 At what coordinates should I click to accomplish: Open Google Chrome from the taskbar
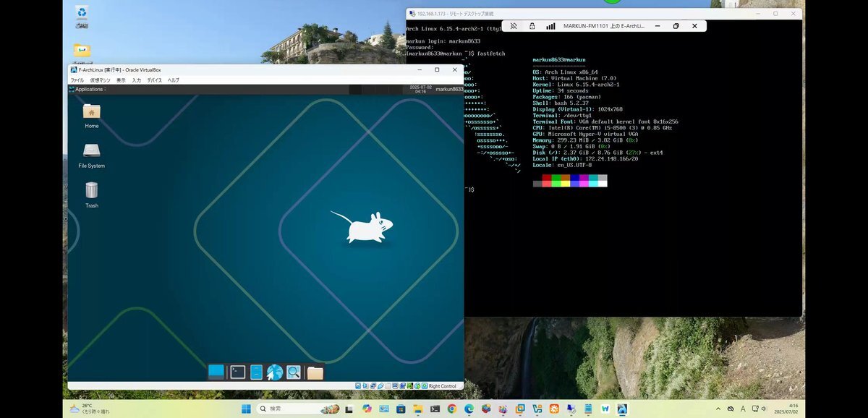point(452,409)
